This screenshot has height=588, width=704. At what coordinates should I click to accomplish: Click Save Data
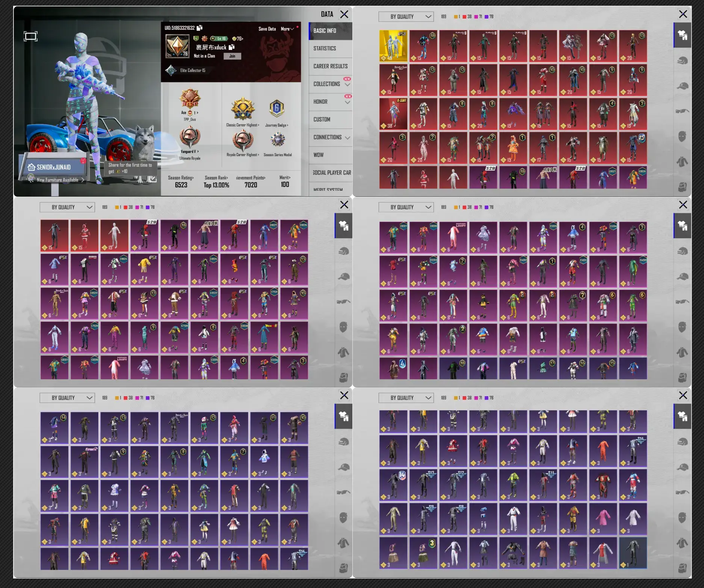pyautogui.click(x=267, y=29)
